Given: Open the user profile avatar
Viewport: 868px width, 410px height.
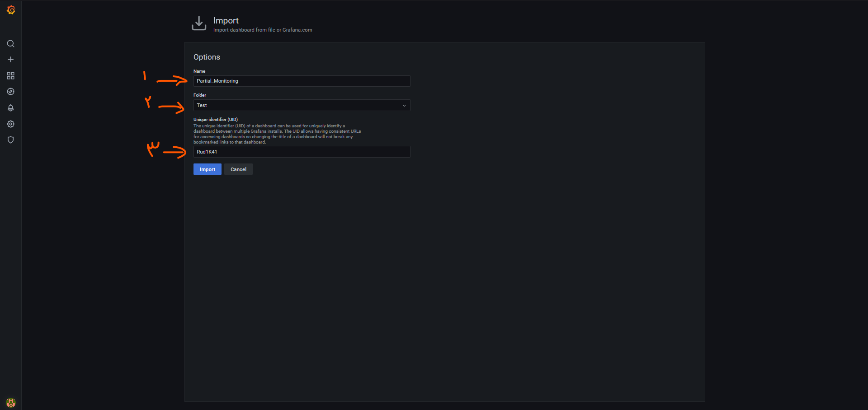Looking at the screenshot, I should pos(11,402).
